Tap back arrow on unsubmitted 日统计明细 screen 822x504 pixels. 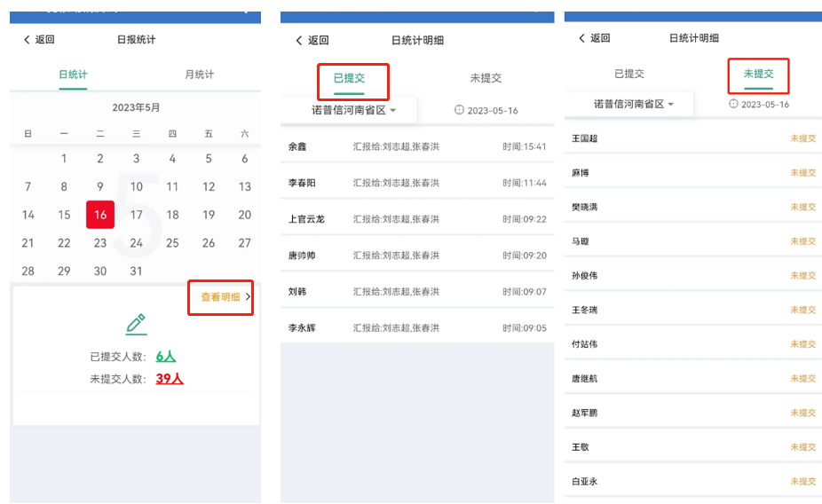pos(581,38)
